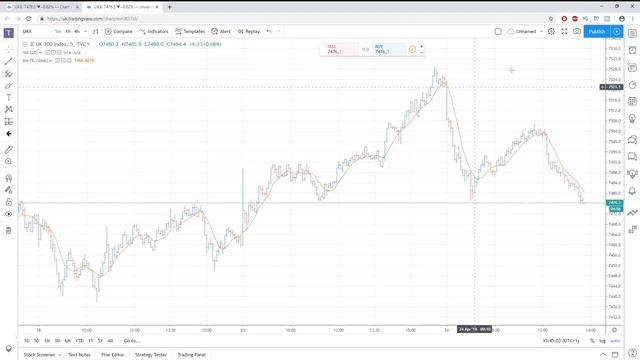Screen dimensions: 640x360
Task: Start bar Replay mode
Action: pyautogui.click(x=249, y=31)
